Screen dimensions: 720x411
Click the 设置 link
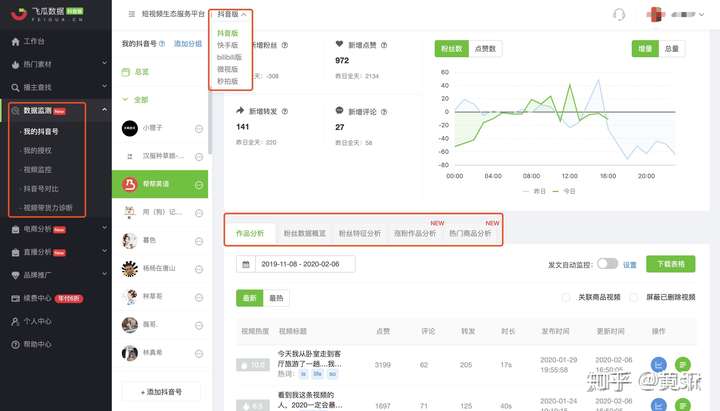tap(630, 265)
